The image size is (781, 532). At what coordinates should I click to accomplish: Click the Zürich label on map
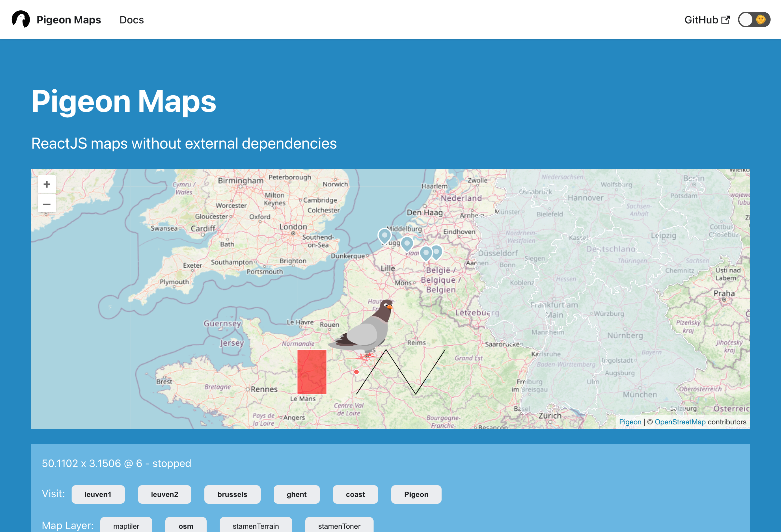[550, 416]
